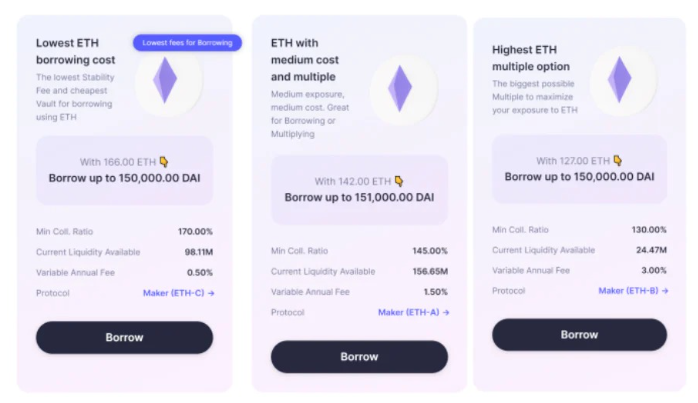This screenshot has height=403, width=698.
Task: Click the arrow next to Maker (ETH-B)
Action: coord(665,291)
